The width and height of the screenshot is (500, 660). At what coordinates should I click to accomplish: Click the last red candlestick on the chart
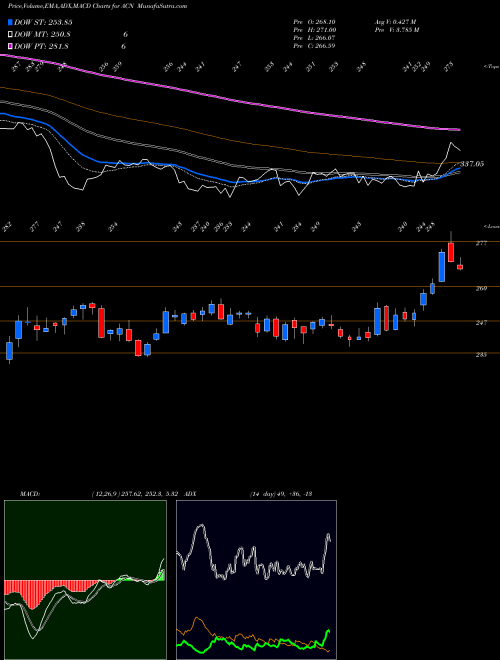[460, 267]
